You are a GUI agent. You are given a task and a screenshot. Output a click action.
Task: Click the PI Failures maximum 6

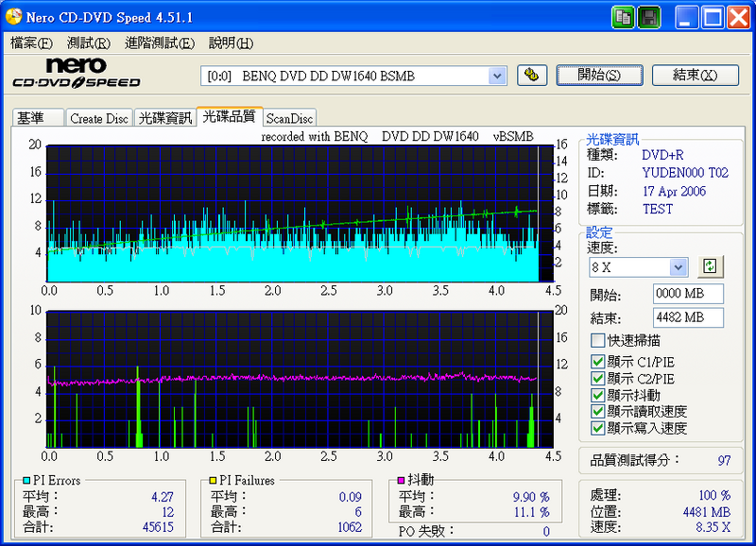click(x=358, y=512)
